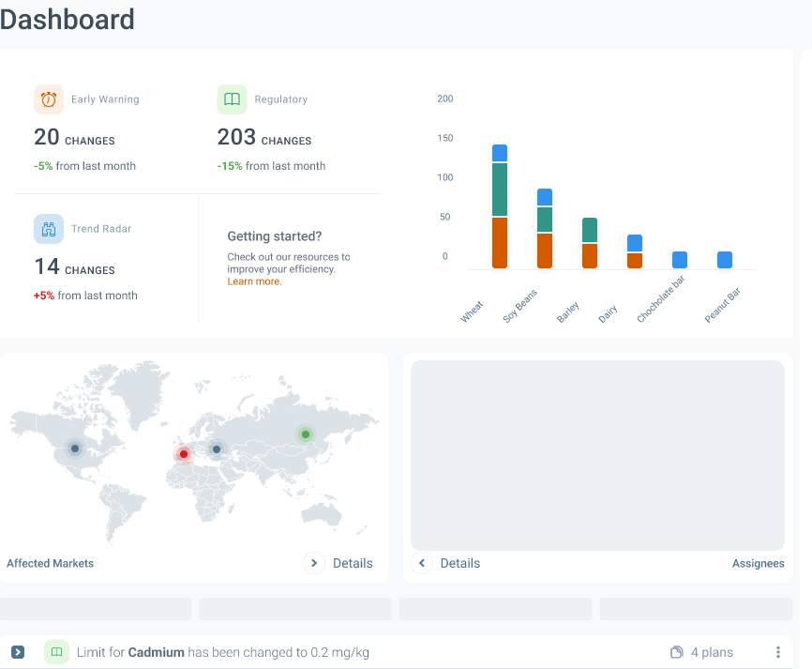The height and width of the screenshot is (669, 812).
Task: Click the 'Soy Beans' axis label
Action: [520, 306]
